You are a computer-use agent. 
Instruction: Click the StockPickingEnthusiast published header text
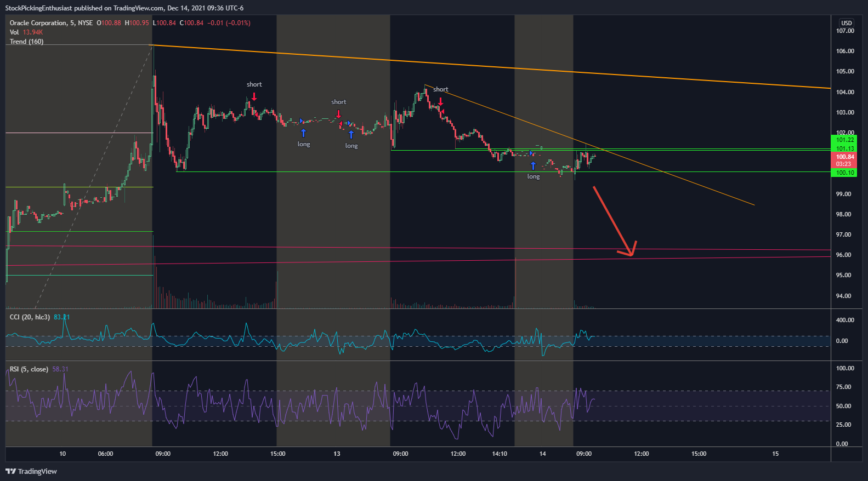[x=124, y=8]
